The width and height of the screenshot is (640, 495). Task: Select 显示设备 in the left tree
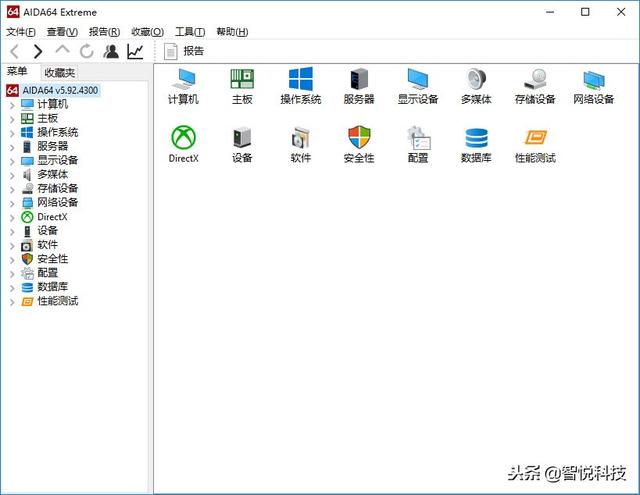[x=49, y=160]
